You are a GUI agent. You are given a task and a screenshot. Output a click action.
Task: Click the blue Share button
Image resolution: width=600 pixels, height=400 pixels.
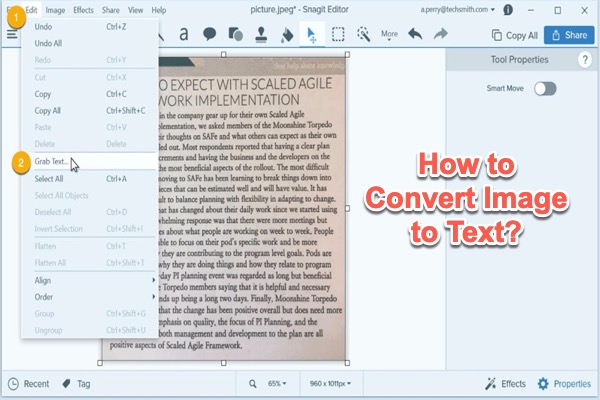[569, 35]
